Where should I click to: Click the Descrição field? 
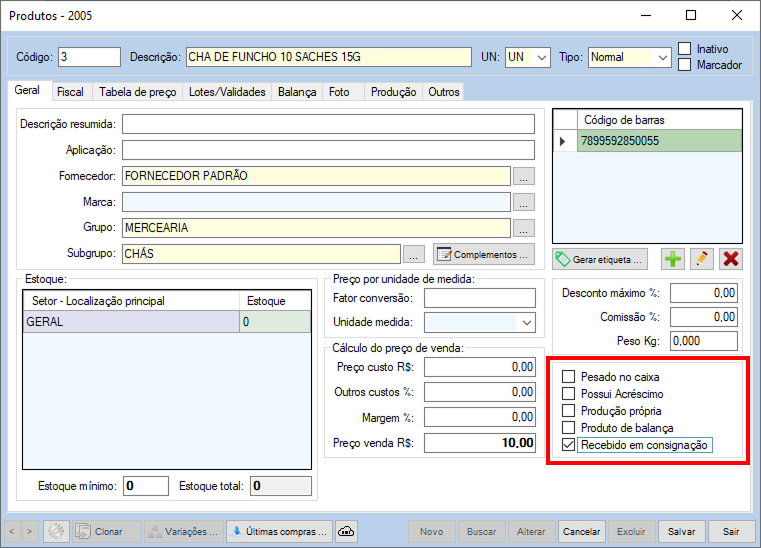[329, 57]
